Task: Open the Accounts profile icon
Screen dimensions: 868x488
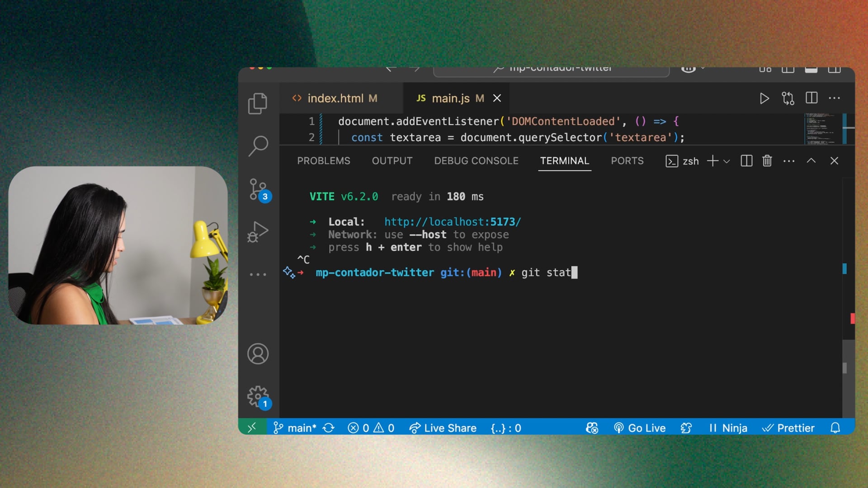Action: point(258,354)
